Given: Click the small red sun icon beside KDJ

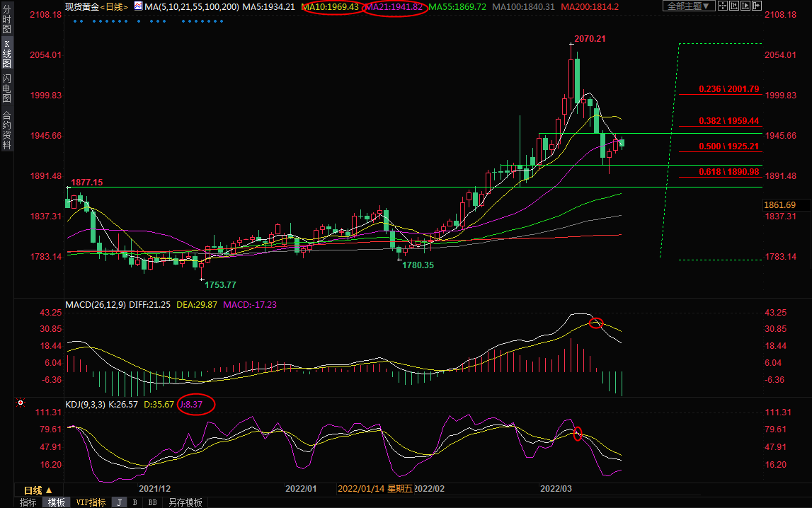Looking at the screenshot, I should click(21, 403).
